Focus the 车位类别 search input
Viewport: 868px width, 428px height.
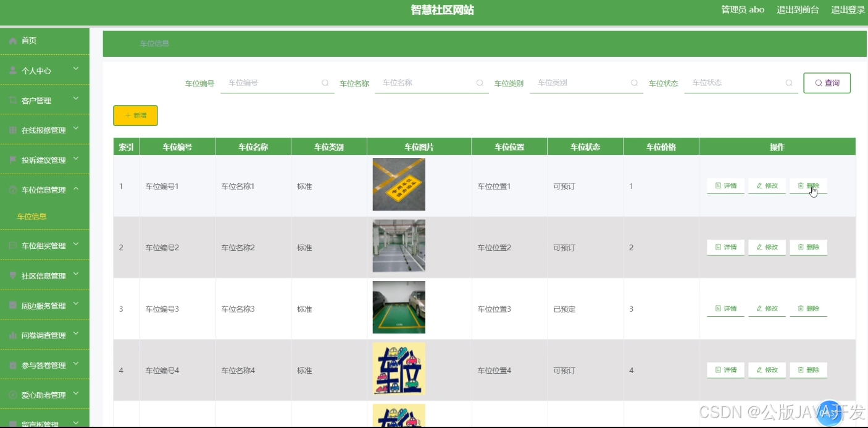[x=586, y=83]
